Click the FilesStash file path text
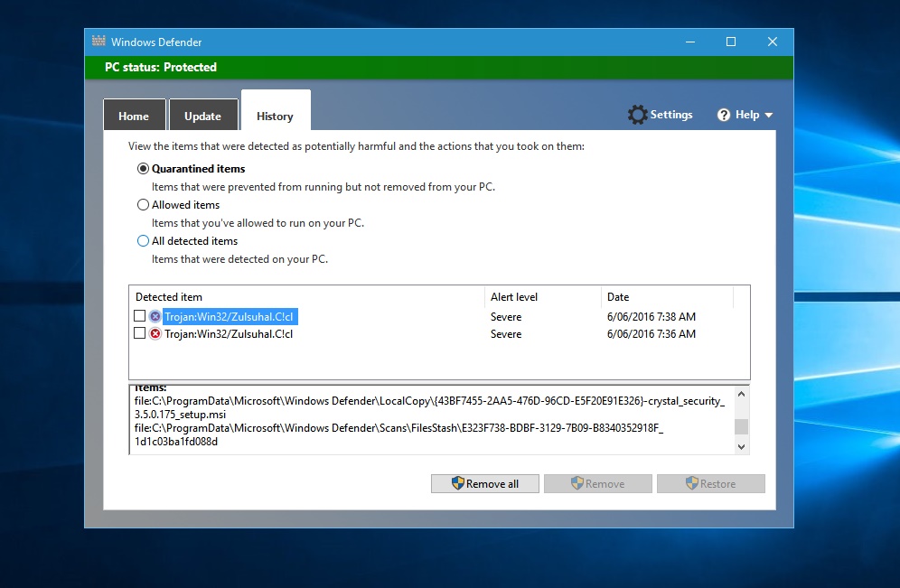Image resolution: width=900 pixels, height=588 pixels. (x=398, y=434)
